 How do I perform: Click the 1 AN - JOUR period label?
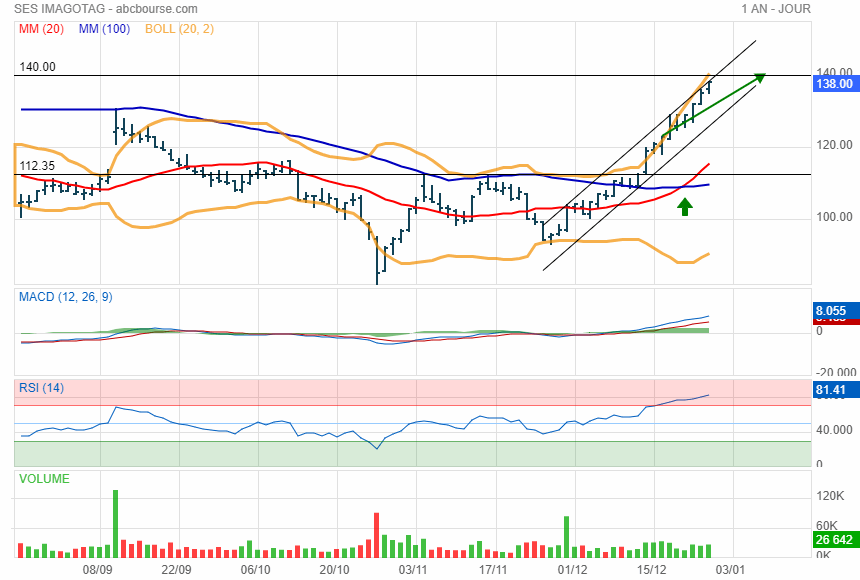click(776, 9)
